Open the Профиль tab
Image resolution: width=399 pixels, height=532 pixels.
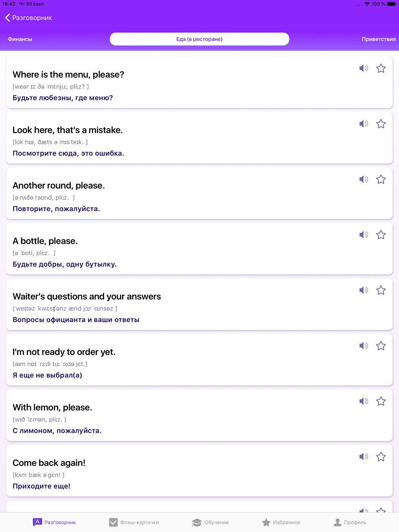click(x=350, y=522)
